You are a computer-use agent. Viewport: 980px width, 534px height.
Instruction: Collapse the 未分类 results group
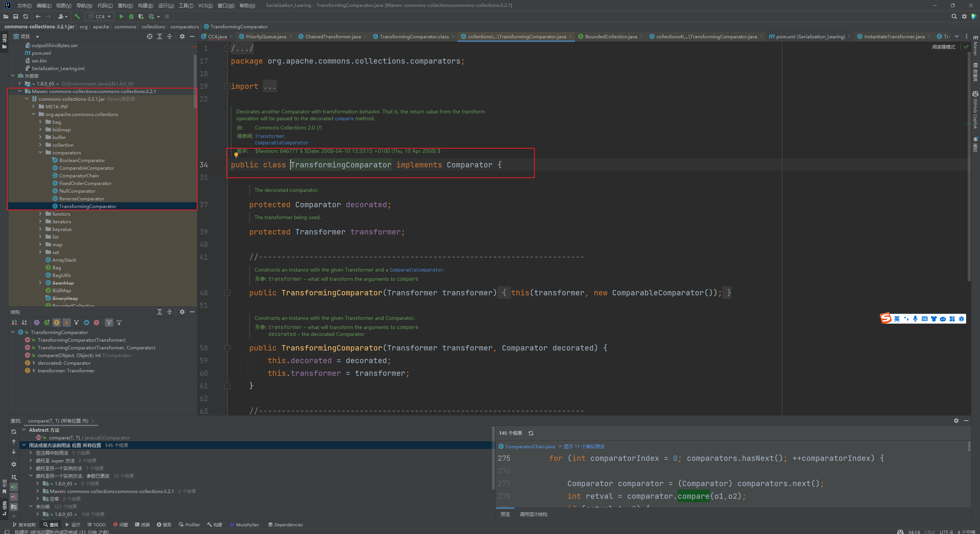click(31, 506)
